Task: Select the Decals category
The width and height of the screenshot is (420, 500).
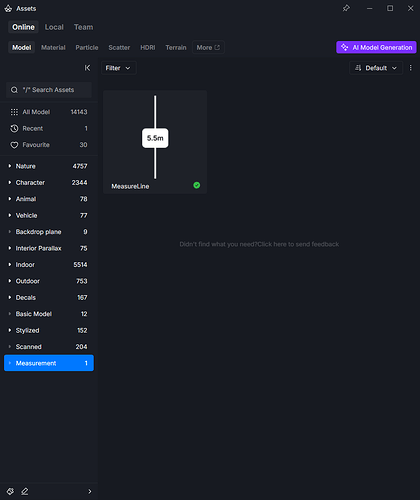Action: 49,297
